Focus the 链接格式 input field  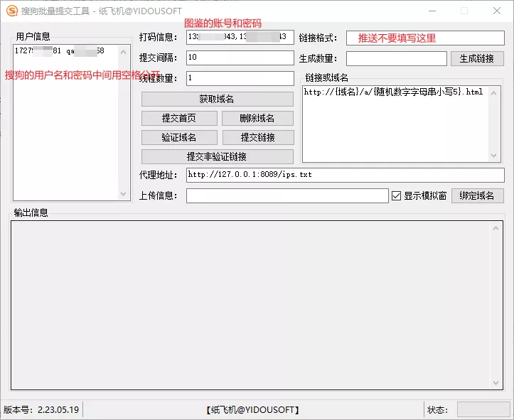click(425, 38)
